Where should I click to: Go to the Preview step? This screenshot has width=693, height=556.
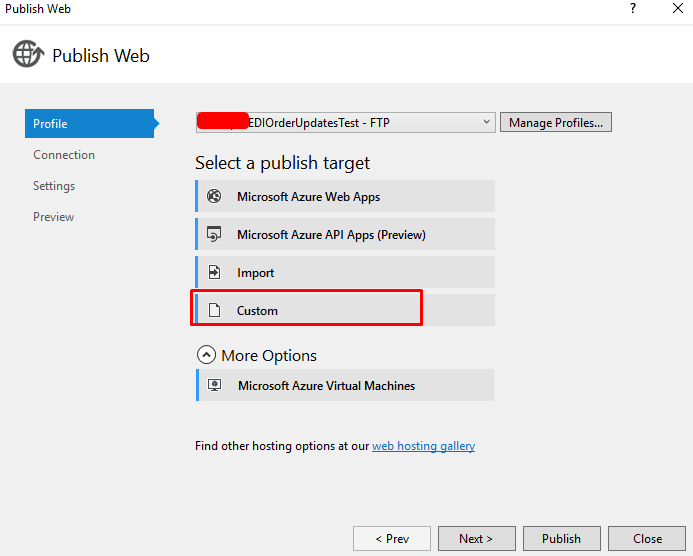[x=53, y=217]
